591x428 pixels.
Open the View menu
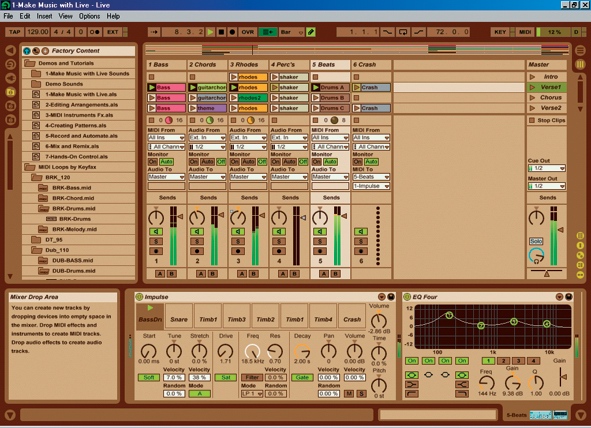click(x=65, y=16)
